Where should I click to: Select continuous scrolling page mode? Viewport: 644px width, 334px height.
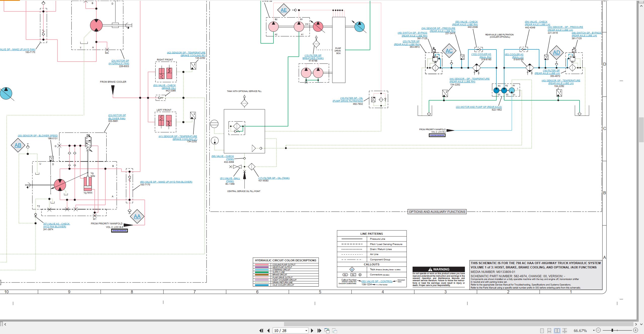tap(549, 331)
